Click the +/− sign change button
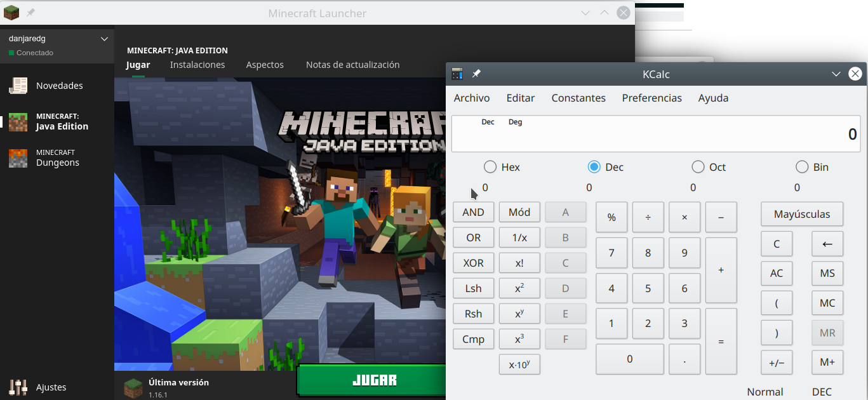Screen dimensions: 868x400 coord(777,363)
